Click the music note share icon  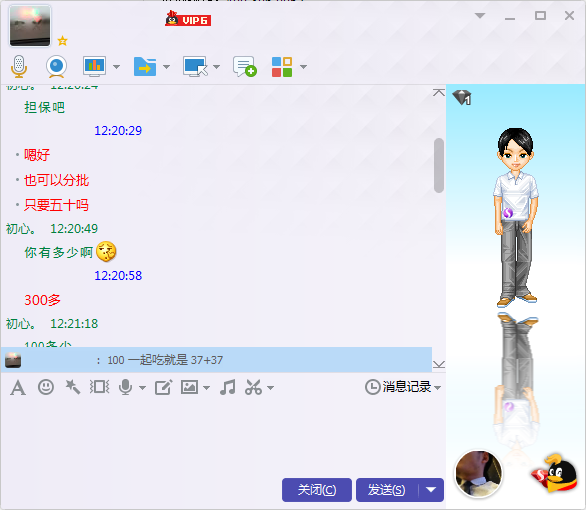(228, 387)
